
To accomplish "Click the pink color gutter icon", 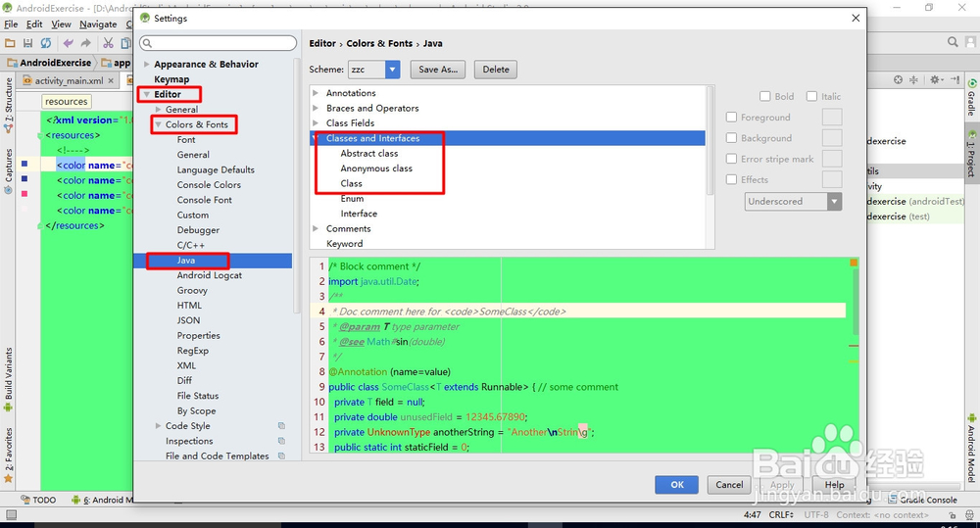I will 24,194.
